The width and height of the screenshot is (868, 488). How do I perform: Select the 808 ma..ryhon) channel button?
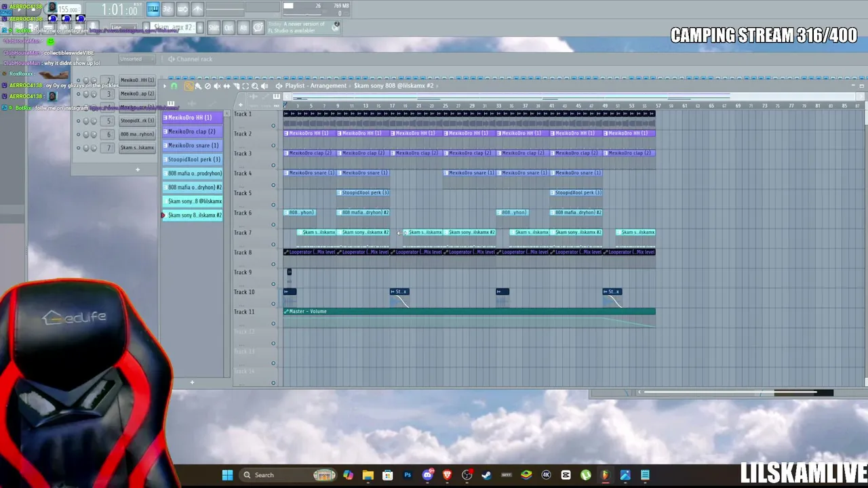coord(137,134)
